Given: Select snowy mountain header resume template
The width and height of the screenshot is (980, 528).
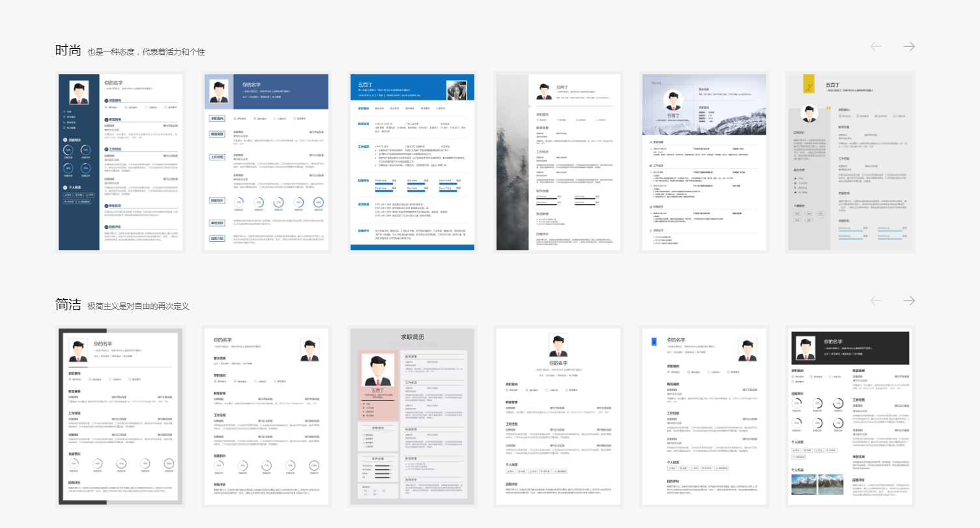Looking at the screenshot, I should 704,162.
